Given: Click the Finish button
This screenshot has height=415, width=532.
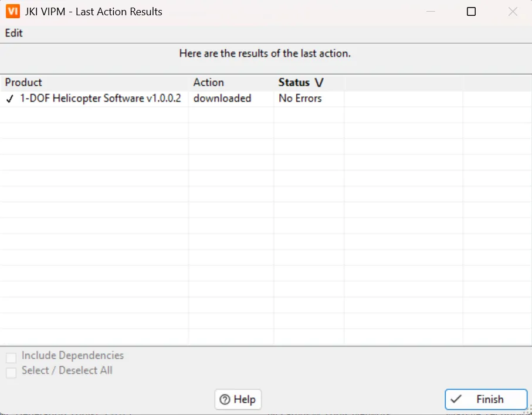Looking at the screenshot, I should pos(486,399).
